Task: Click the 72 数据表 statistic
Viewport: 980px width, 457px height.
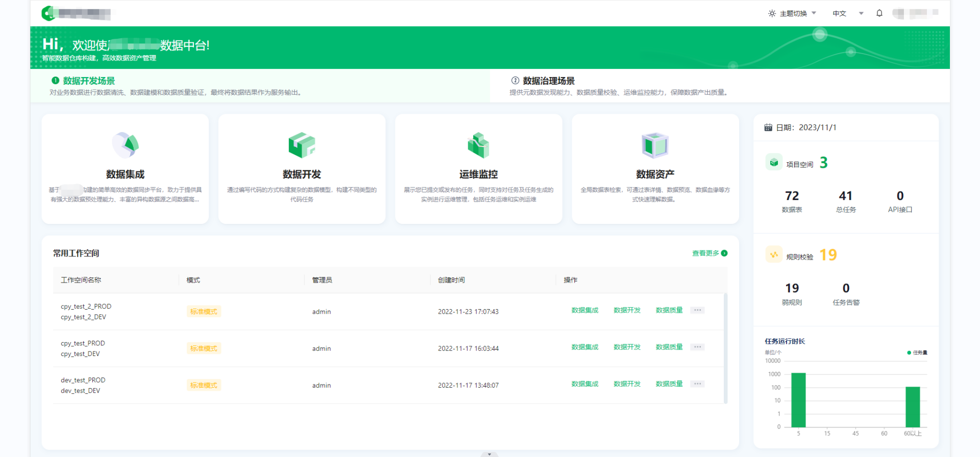Action: 792,201
